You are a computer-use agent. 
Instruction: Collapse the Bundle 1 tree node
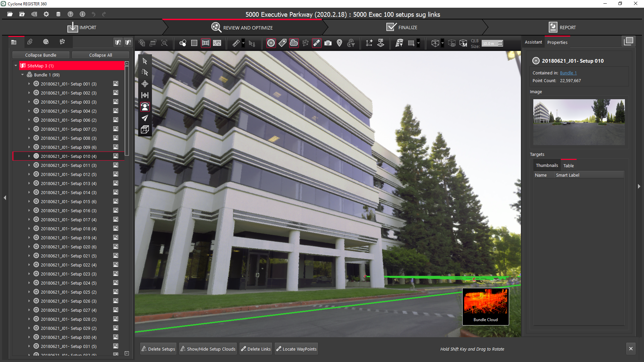[22, 75]
